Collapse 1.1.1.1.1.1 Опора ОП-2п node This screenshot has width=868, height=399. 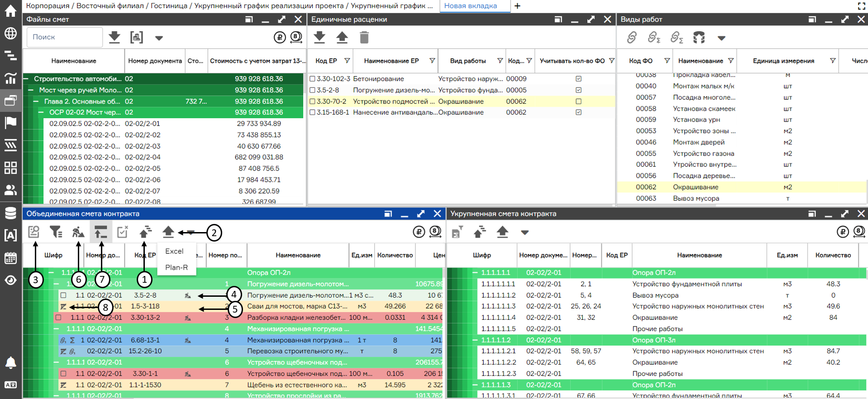pyautogui.click(x=475, y=273)
